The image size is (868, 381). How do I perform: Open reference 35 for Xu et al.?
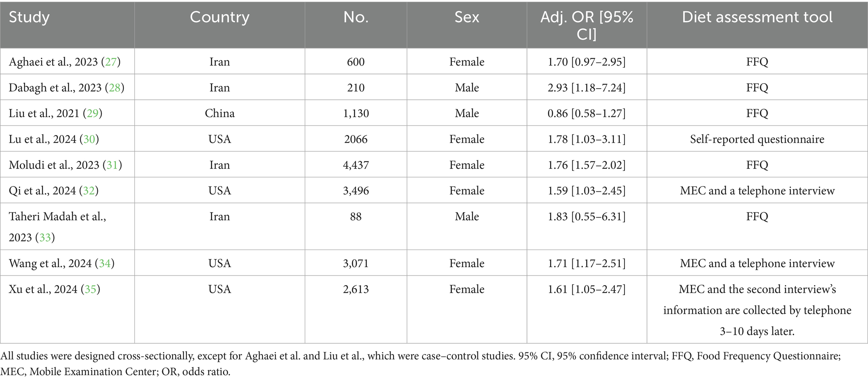pos(90,289)
